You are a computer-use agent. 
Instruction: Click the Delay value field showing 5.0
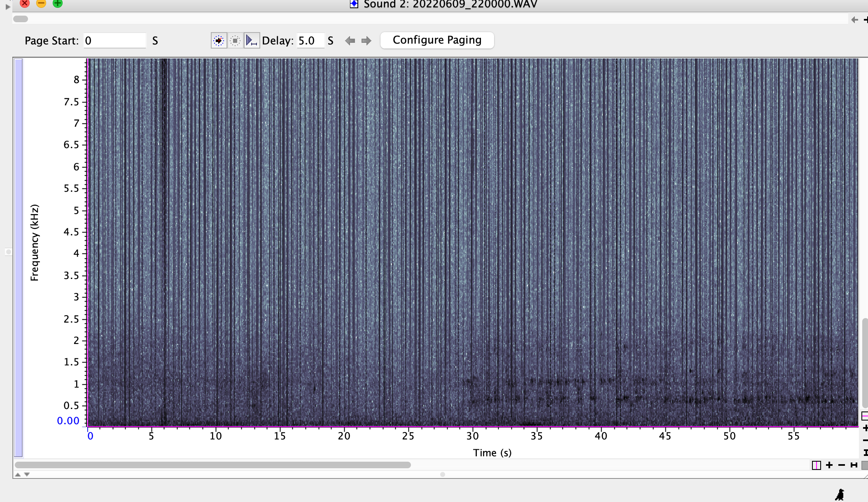coord(310,41)
